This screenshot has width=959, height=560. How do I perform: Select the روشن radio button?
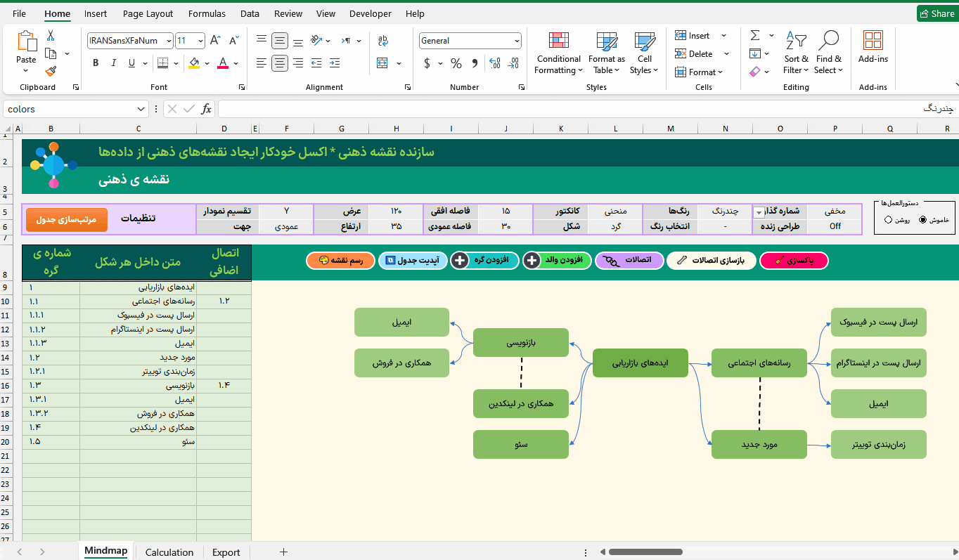(x=889, y=220)
